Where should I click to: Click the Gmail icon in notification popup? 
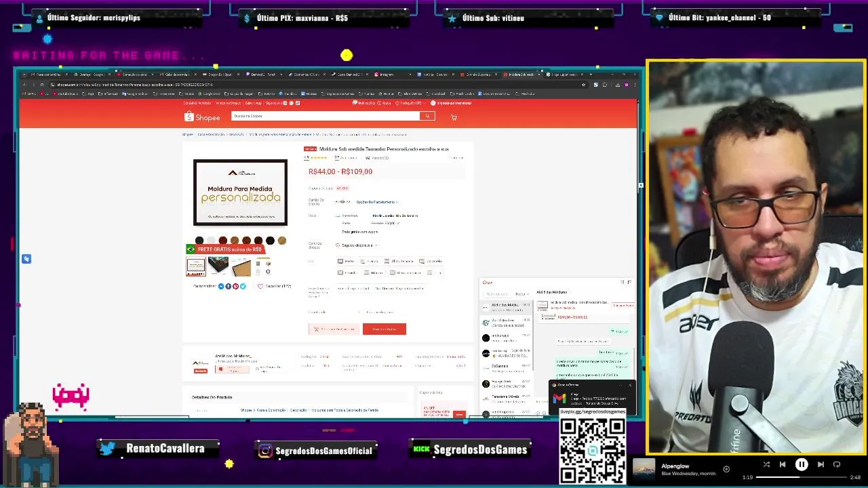click(559, 399)
